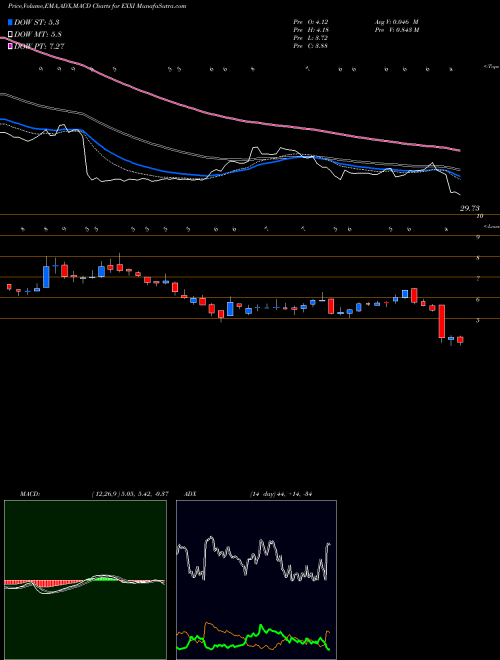Click the MACD (12,26,9) parameter values
This screenshot has height=660, width=500.
pos(130,494)
